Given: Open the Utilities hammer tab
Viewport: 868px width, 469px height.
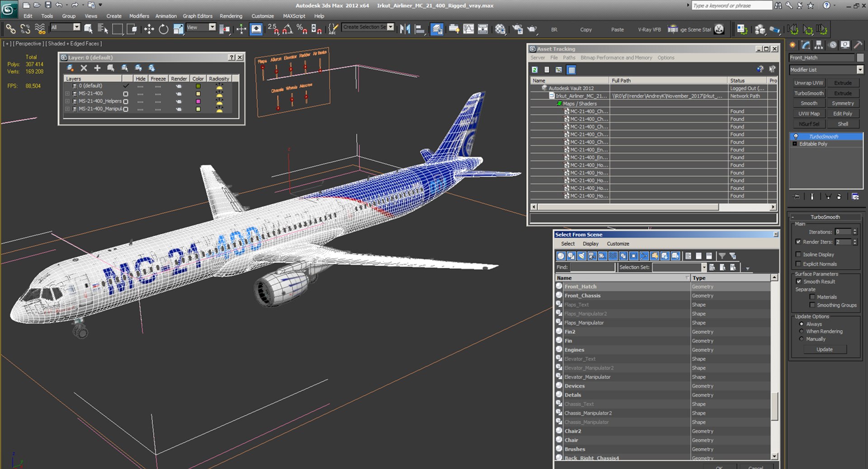Looking at the screenshot, I should [858, 45].
